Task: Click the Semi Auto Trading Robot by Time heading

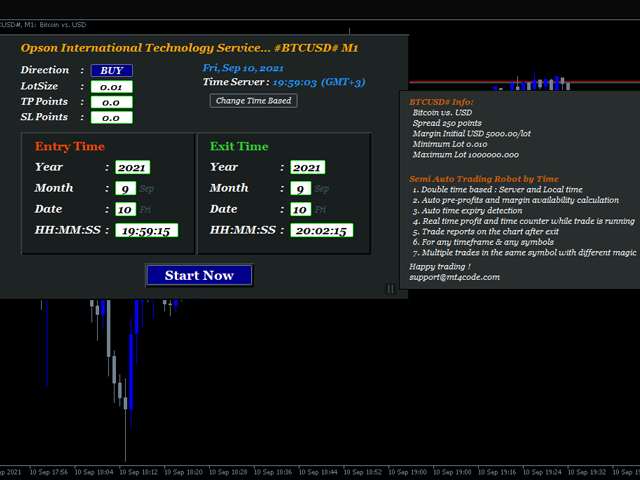Action: 484,179
